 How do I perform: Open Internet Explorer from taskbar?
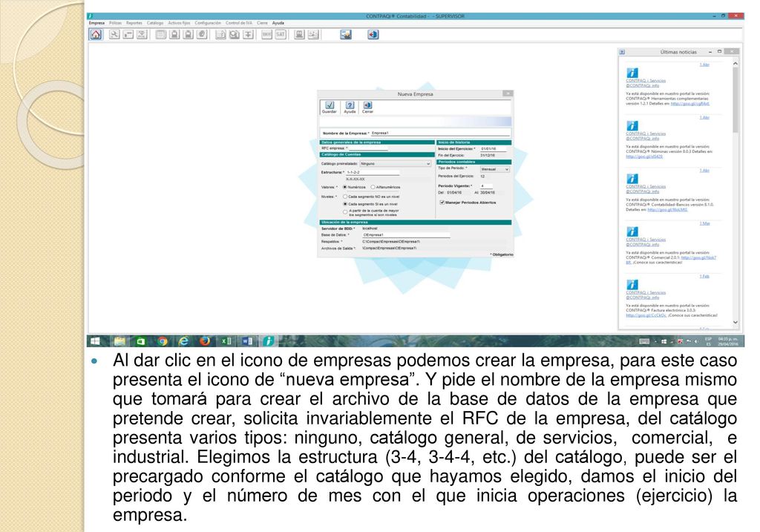pos(184,341)
